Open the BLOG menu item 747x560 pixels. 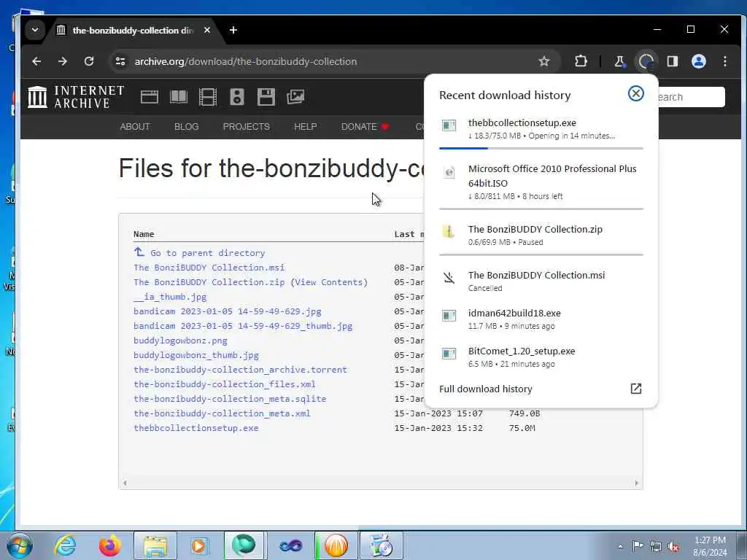pos(186,127)
